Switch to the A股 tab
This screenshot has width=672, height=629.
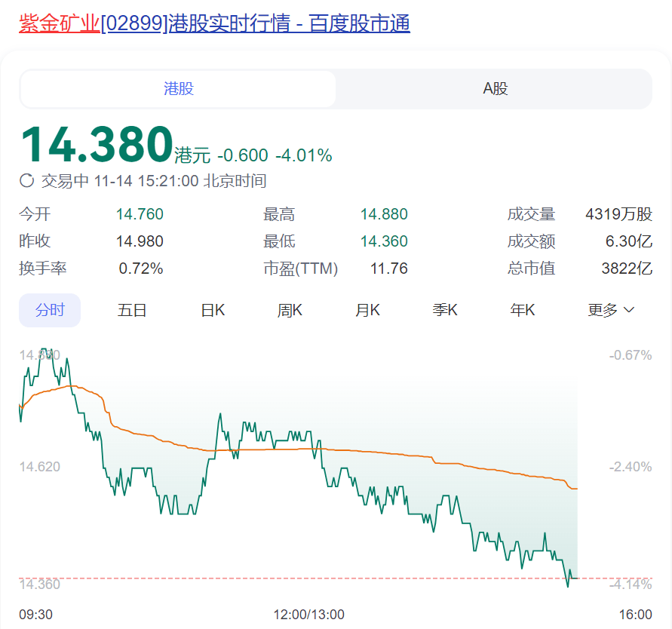(x=494, y=88)
